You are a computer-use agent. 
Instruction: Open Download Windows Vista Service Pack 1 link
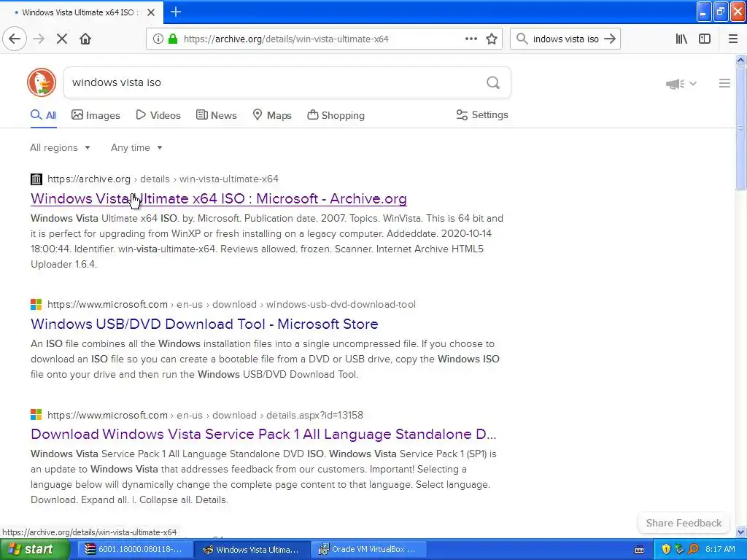(263, 435)
